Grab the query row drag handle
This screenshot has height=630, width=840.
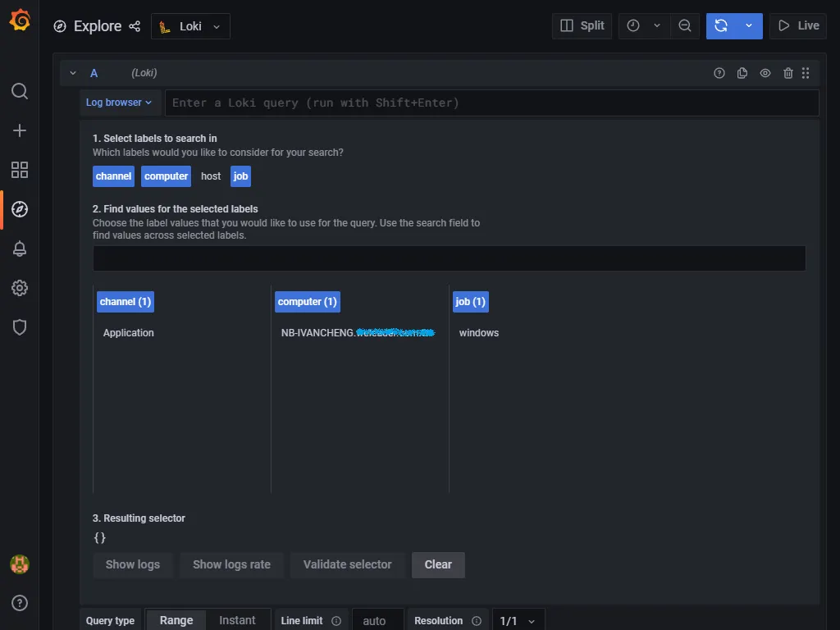pyautogui.click(x=806, y=73)
